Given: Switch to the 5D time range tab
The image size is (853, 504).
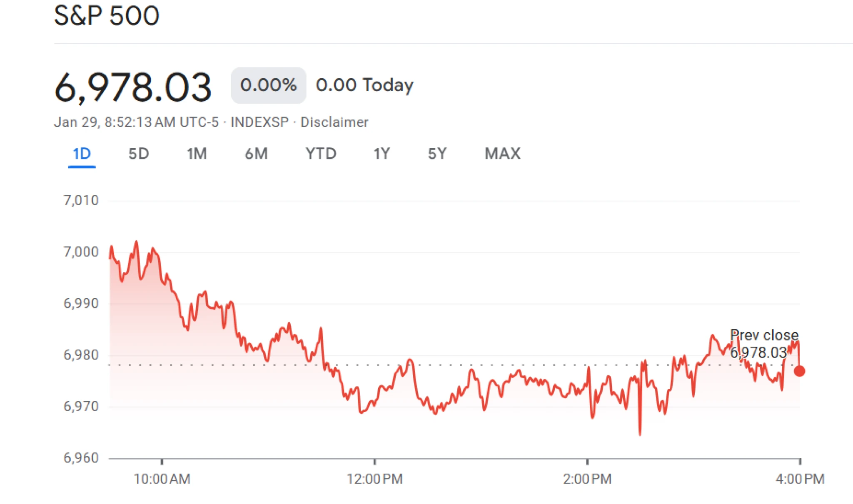Looking at the screenshot, I should click(140, 154).
